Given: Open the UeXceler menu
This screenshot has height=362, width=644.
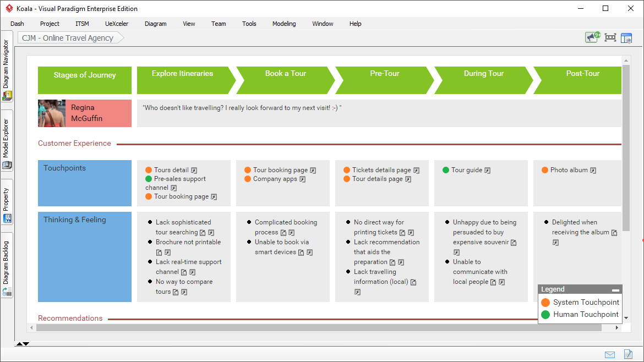Looking at the screenshot, I should coord(117,24).
